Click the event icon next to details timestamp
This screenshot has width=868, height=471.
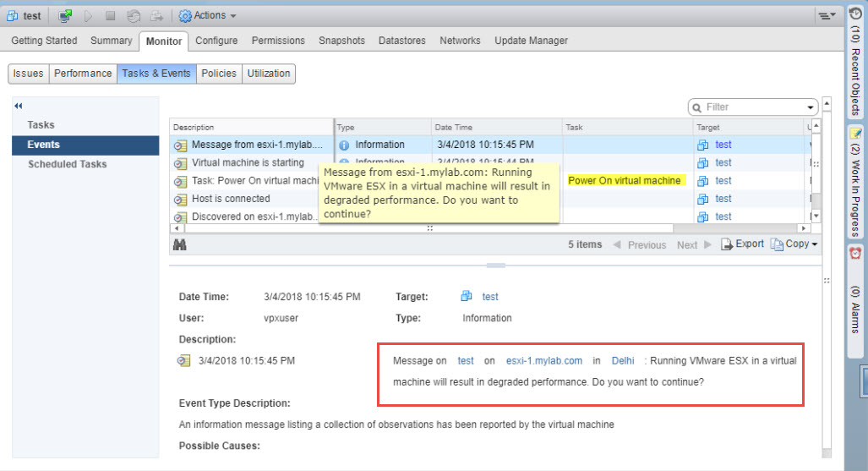tap(183, 361)
